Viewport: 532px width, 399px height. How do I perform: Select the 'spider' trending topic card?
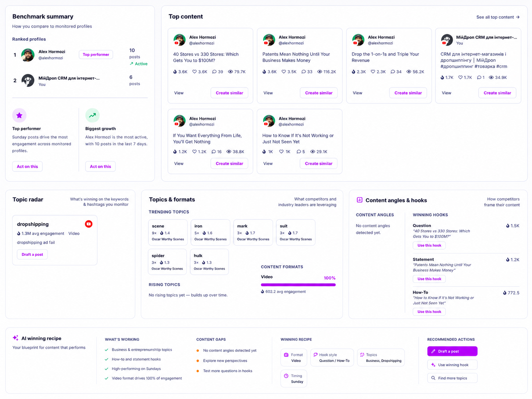[168, 262]
